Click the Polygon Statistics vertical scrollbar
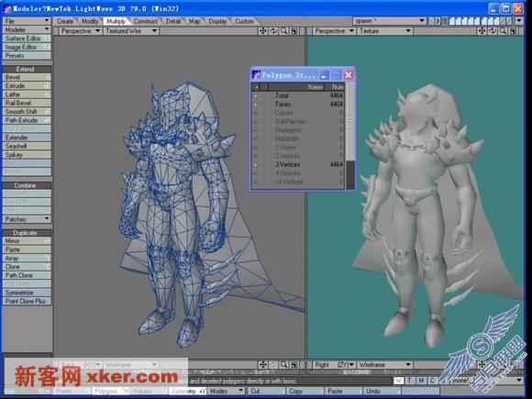This screenshot has width=532, height=399. click(x=349, y=136)
